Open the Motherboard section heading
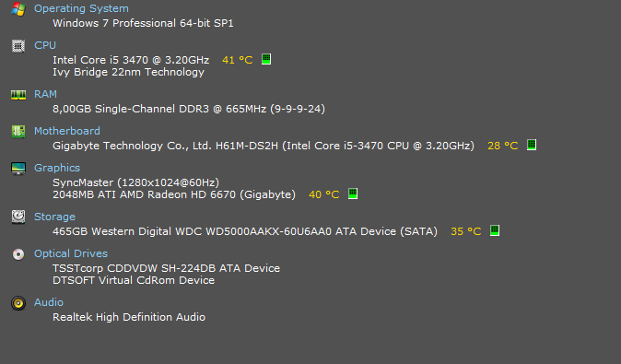The width and height of the screenshot is (621, 364). click(67, 131)
